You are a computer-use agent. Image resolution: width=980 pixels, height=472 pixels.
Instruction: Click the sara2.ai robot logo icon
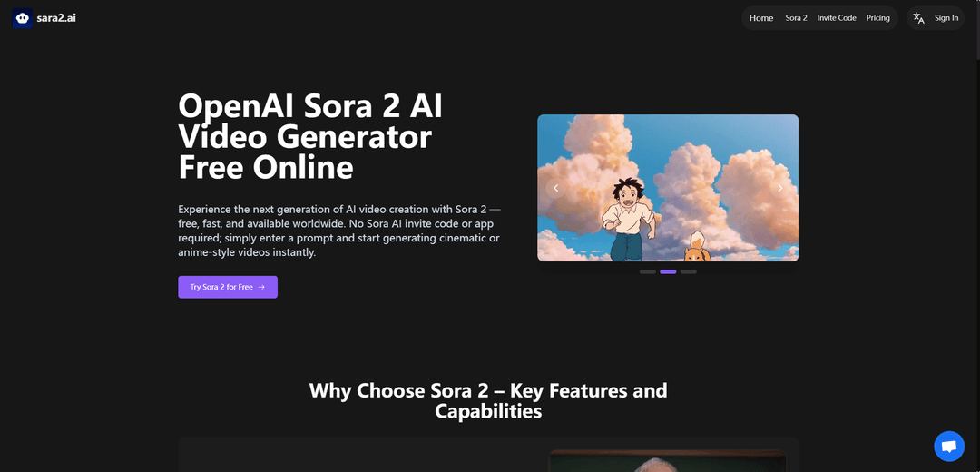click(x=23, y=18)
